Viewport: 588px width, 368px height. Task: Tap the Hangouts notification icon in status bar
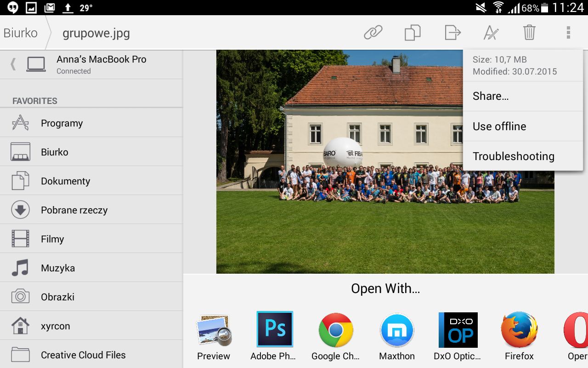coord(13,8)
